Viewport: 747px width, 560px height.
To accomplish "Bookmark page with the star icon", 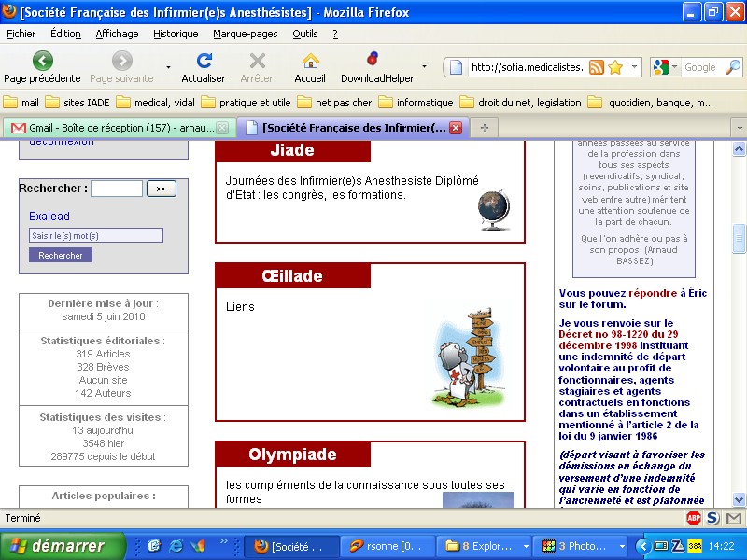I will coord(615,67).
